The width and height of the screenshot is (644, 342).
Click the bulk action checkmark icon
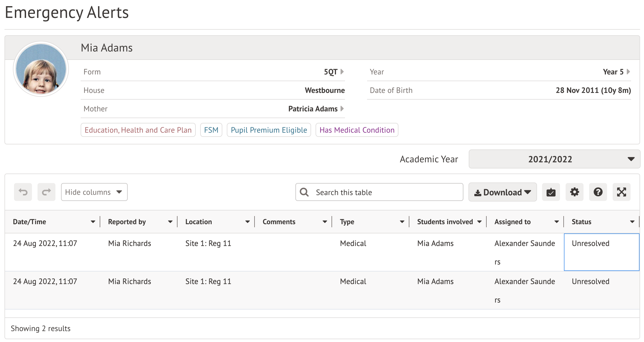[x=551, y=192]
